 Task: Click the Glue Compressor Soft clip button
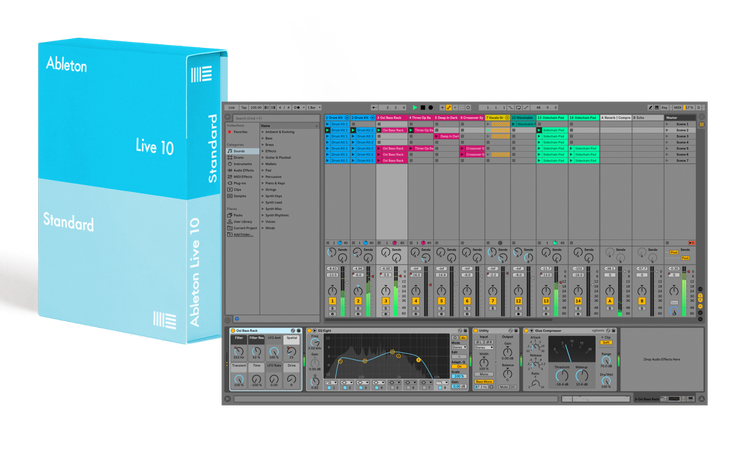(606, 342)
